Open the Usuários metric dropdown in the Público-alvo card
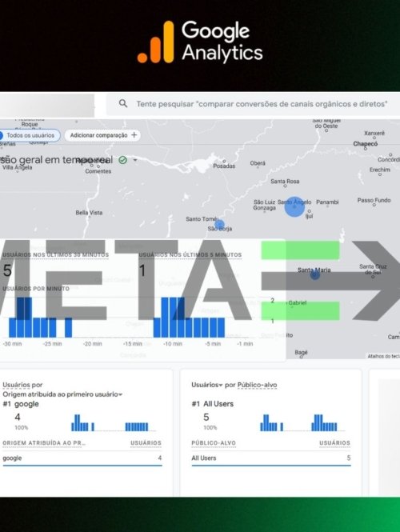The image size is (400, 532). (206, 385)
